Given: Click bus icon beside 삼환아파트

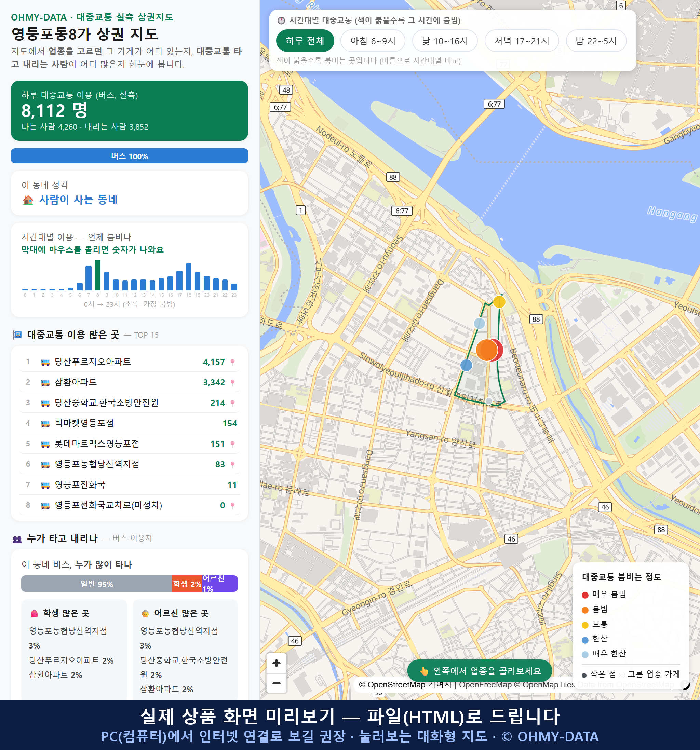Looking at the screenshot, I should point(45,383).
